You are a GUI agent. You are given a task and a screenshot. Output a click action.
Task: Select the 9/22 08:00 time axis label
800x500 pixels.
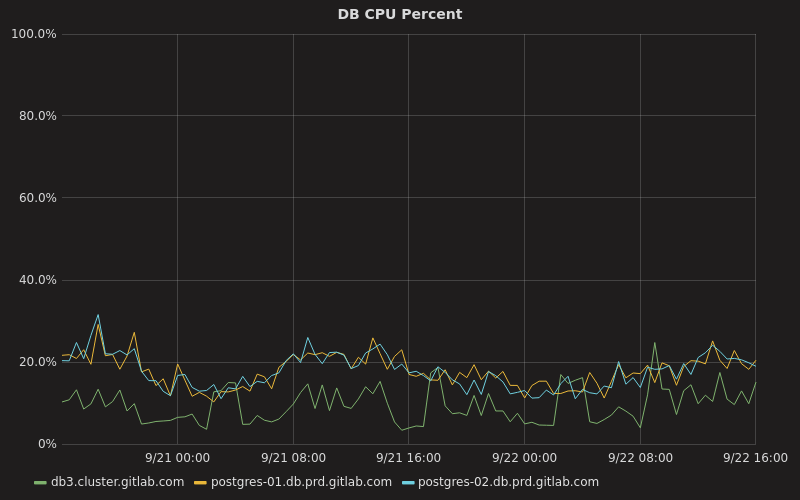click(x=640, y=458)
